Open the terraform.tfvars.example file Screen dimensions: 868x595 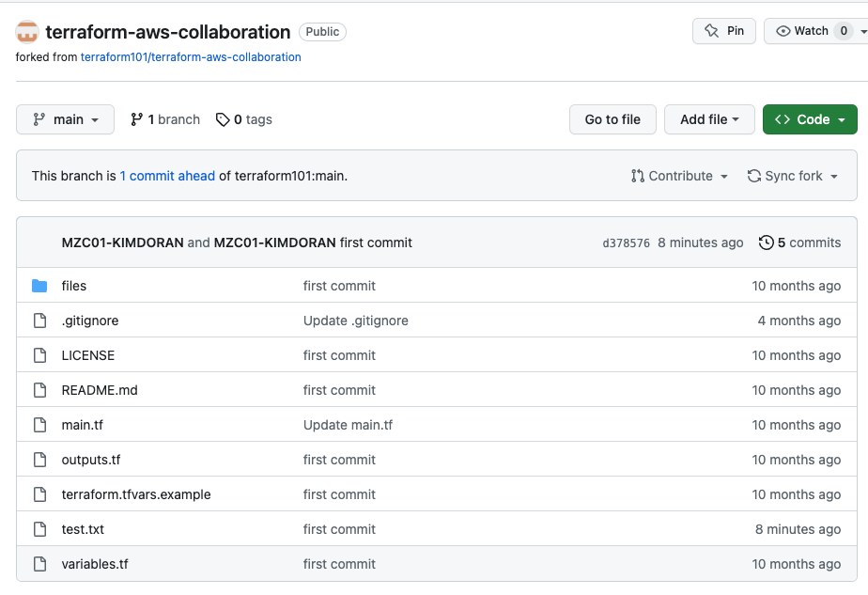click(x=136, y=494)
